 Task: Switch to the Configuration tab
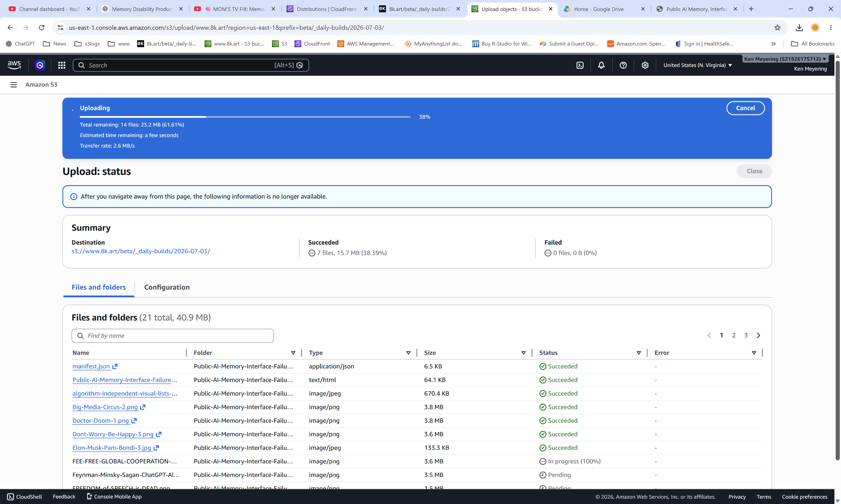pyautogui.click(x=167, y=287)
